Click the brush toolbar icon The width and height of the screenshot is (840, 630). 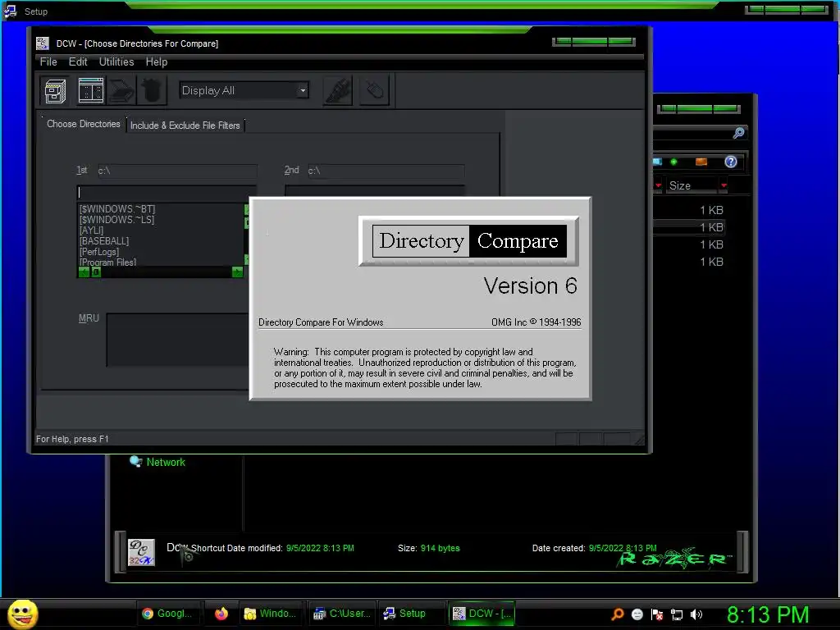pos(338,90)
